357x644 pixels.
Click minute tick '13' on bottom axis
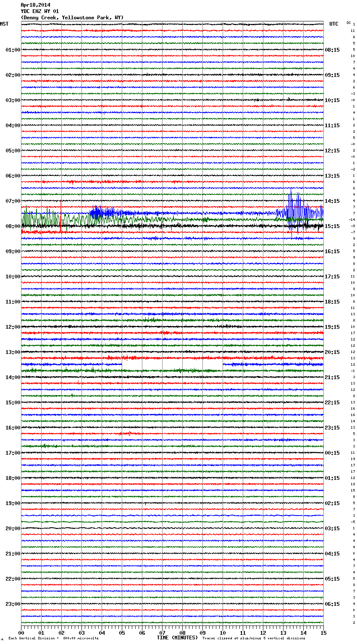click(283, 633)
